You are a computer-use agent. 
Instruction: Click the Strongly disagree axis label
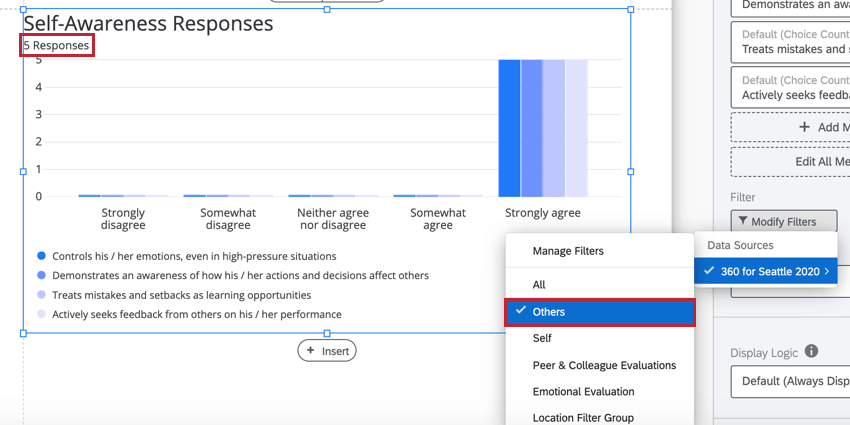pos(123,219)
